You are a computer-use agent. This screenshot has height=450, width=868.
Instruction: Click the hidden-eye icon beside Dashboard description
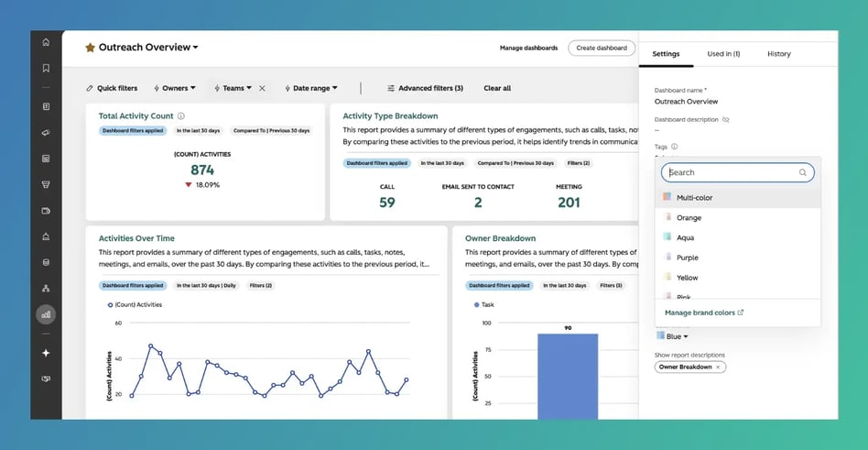click(726, 120)
